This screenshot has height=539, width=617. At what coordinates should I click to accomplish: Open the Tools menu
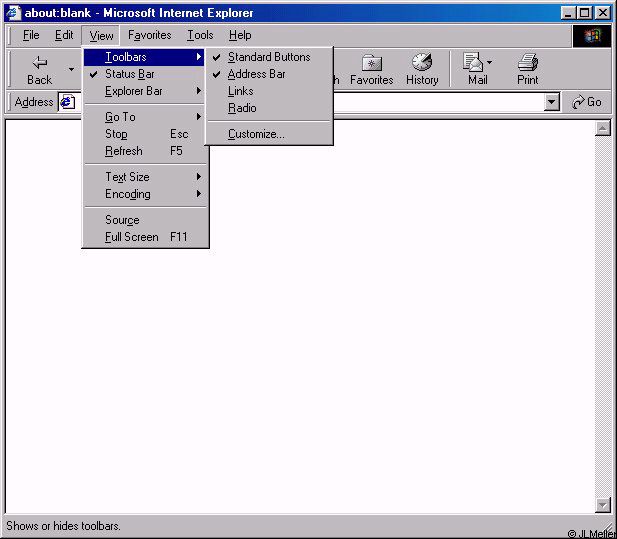coord(200,35)
